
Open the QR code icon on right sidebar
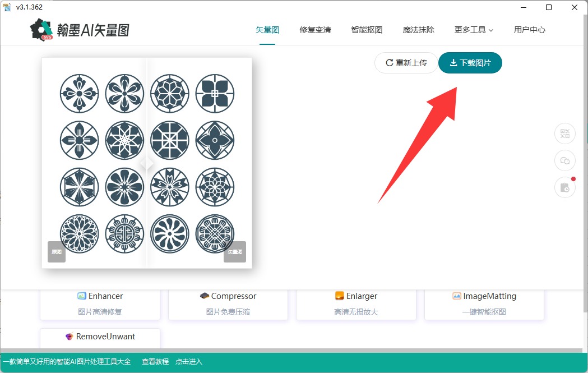(564, 133)
